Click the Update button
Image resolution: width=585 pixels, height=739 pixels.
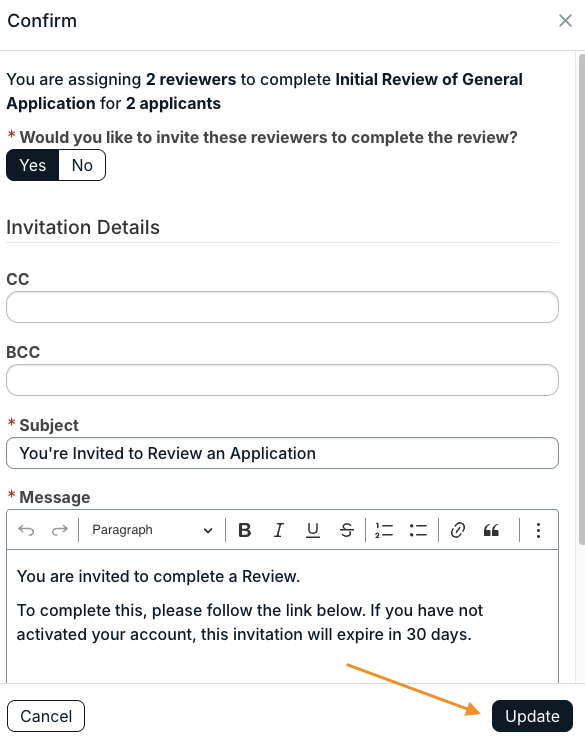pos(532,716)
